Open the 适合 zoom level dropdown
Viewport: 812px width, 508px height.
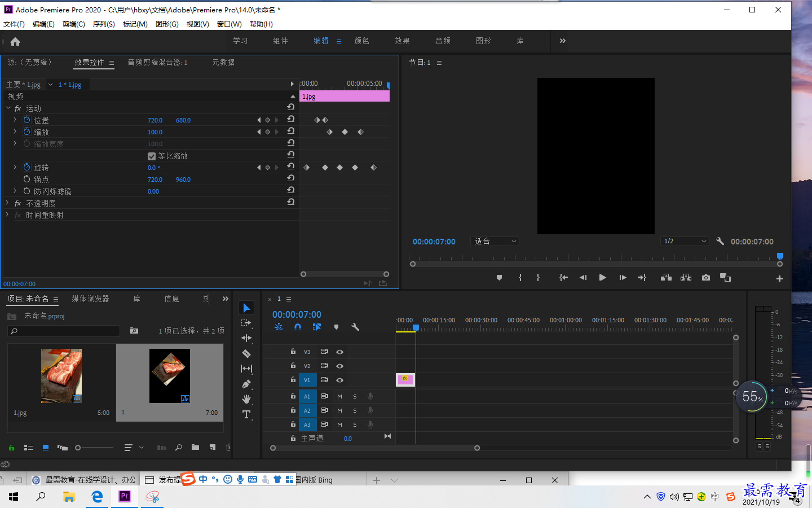495,241
